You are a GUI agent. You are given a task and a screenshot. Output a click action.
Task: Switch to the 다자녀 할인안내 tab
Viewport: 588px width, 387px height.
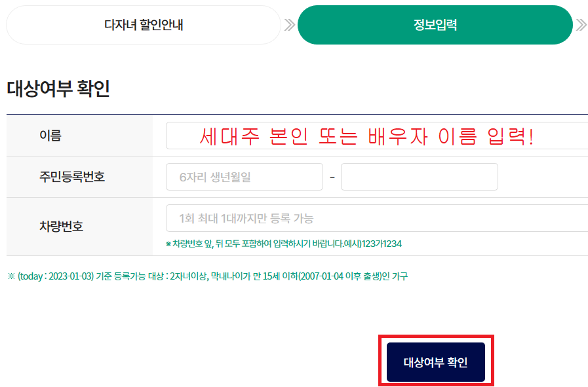point(143,25)
